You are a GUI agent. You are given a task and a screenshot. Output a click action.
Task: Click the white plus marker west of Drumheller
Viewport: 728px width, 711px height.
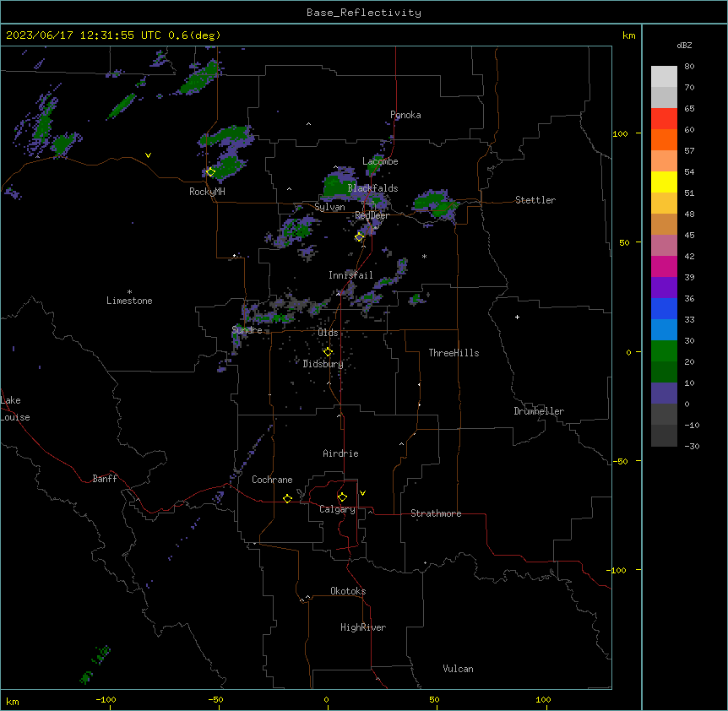517,317
